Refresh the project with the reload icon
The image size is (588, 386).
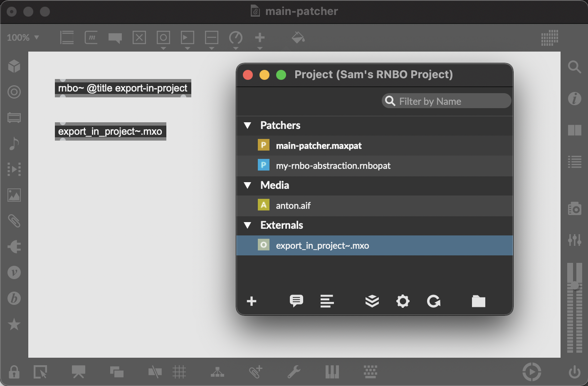(x=433, y=301)
